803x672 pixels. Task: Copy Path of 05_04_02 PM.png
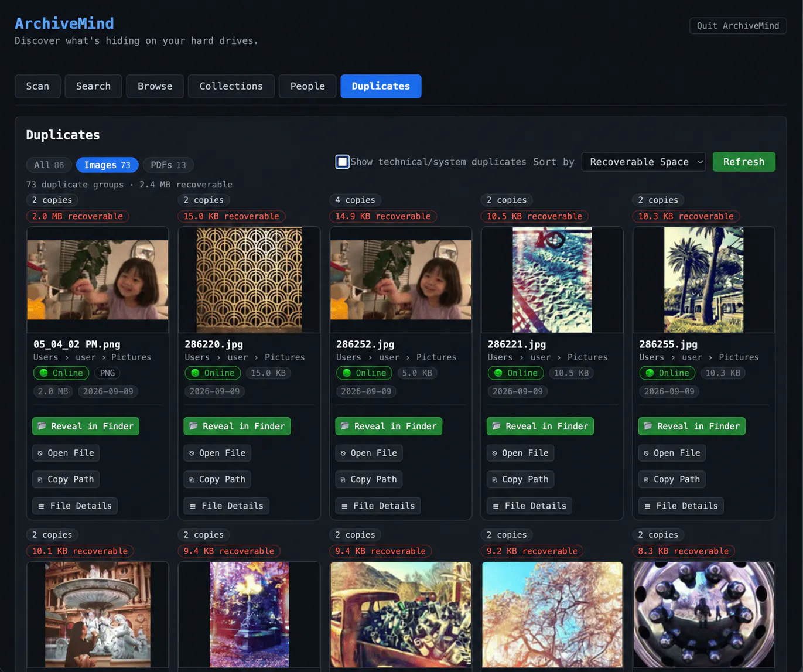pyautogui.click(x=66, y=479)
